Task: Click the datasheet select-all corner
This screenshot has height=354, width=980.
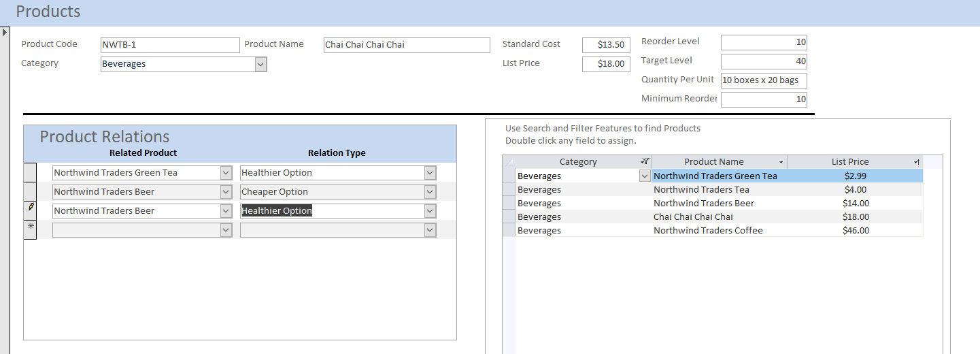Action: point(508,162)
